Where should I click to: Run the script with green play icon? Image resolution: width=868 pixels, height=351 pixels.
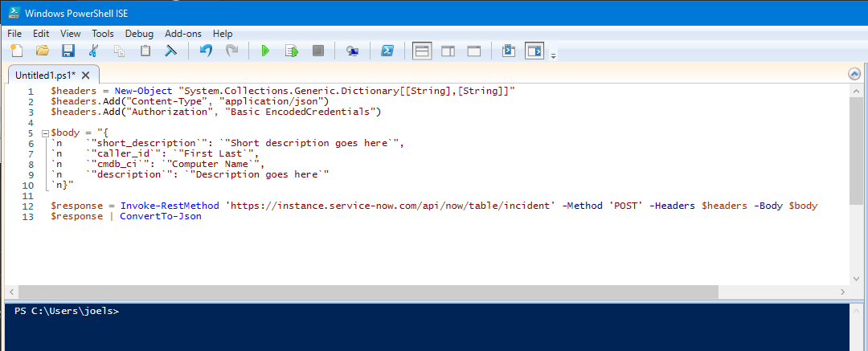coord(266,51)
